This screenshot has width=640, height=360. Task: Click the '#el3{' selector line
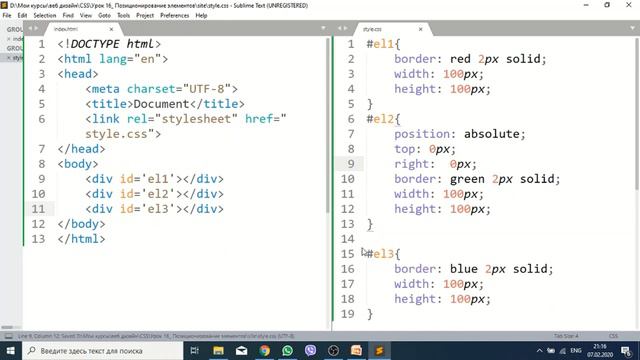(384, 254)
